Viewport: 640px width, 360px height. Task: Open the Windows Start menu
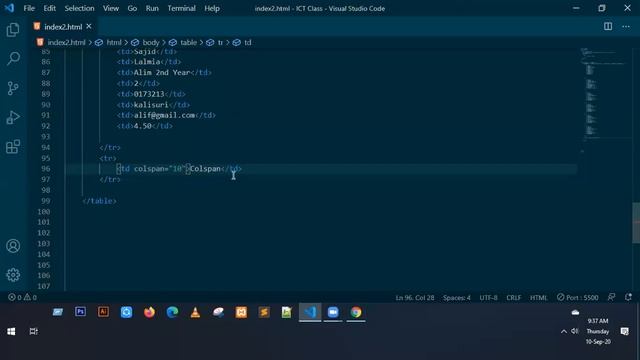click(11, 331)
